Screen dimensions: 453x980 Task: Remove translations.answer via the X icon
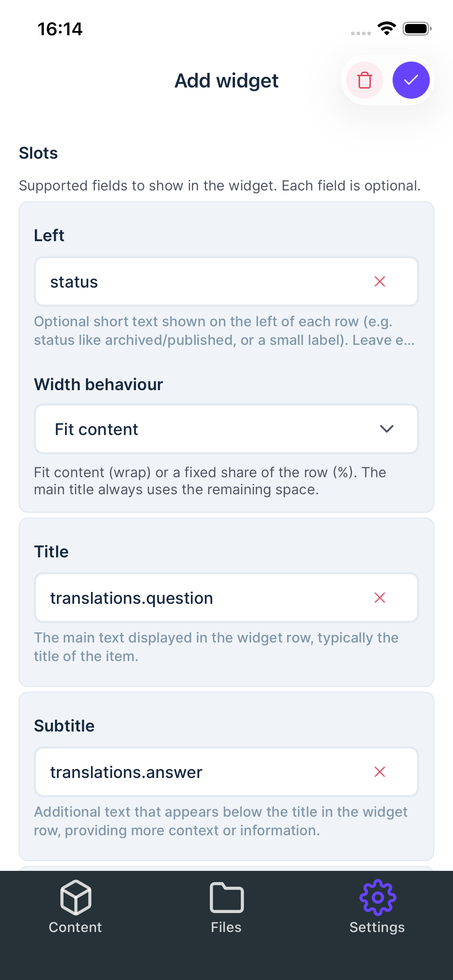click(x=380, y=772)
